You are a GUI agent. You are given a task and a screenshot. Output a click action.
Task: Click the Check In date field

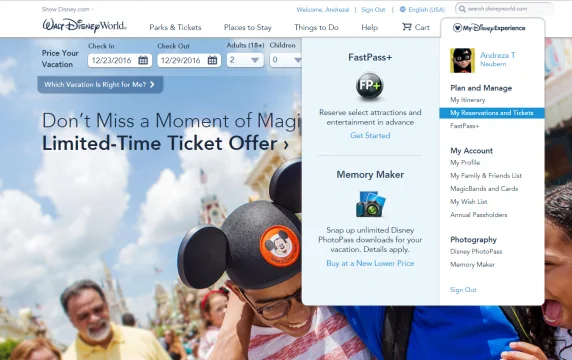[120, 60]
